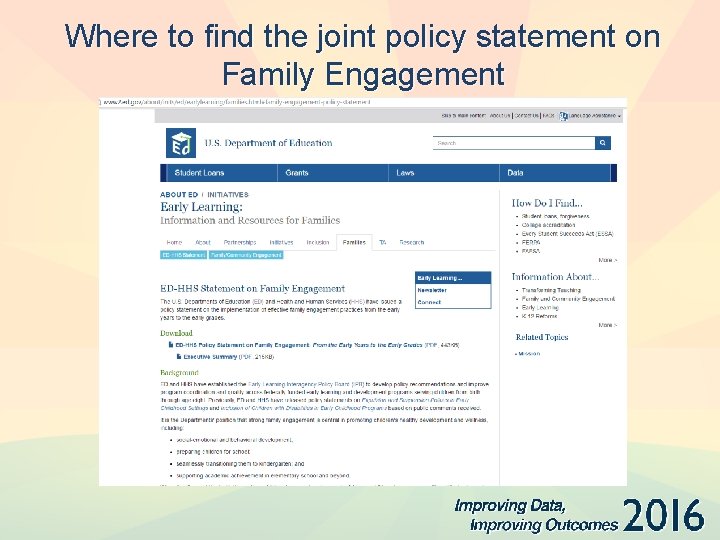Click the ED logo of the Department of Education

click(180, 143)
